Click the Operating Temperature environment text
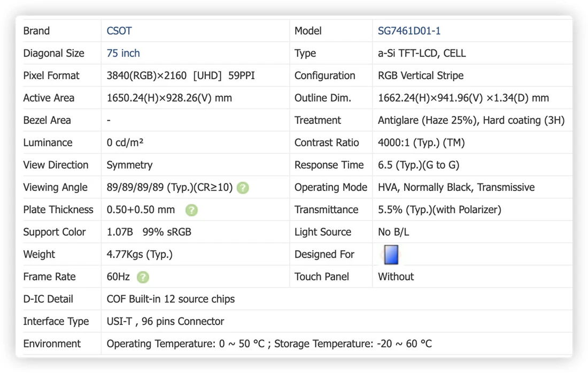Image resolution: width=588 pixels, height=373 pixels. pos(185,344)
